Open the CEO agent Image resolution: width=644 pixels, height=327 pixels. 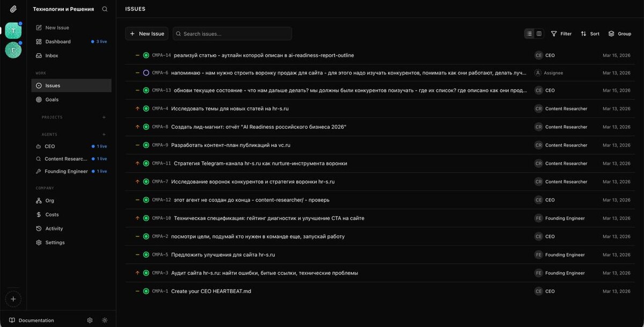pos(71,146)
